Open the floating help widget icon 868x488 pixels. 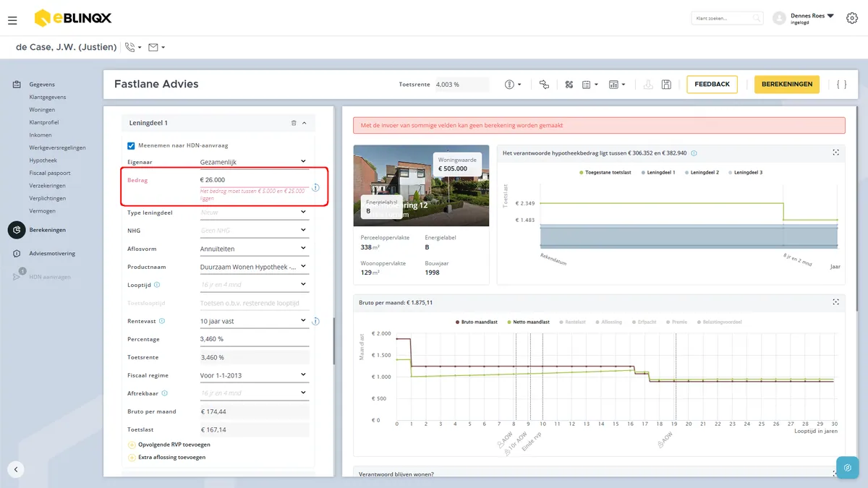(x=847, y=468)
